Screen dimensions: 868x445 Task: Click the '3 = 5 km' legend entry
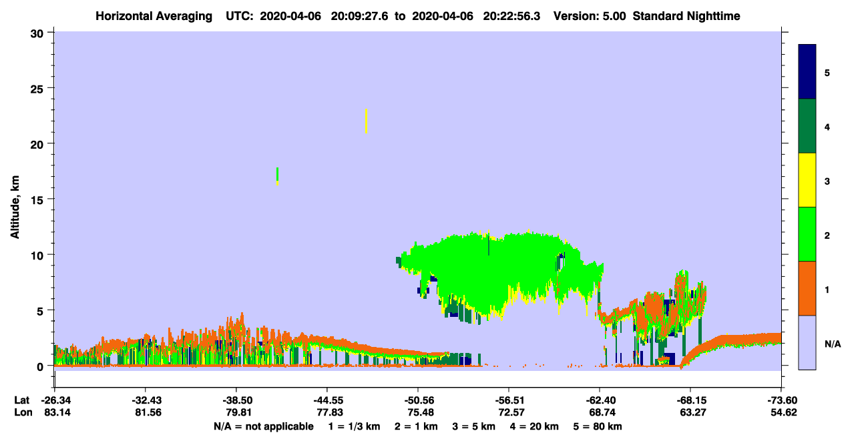pos(474,426)
